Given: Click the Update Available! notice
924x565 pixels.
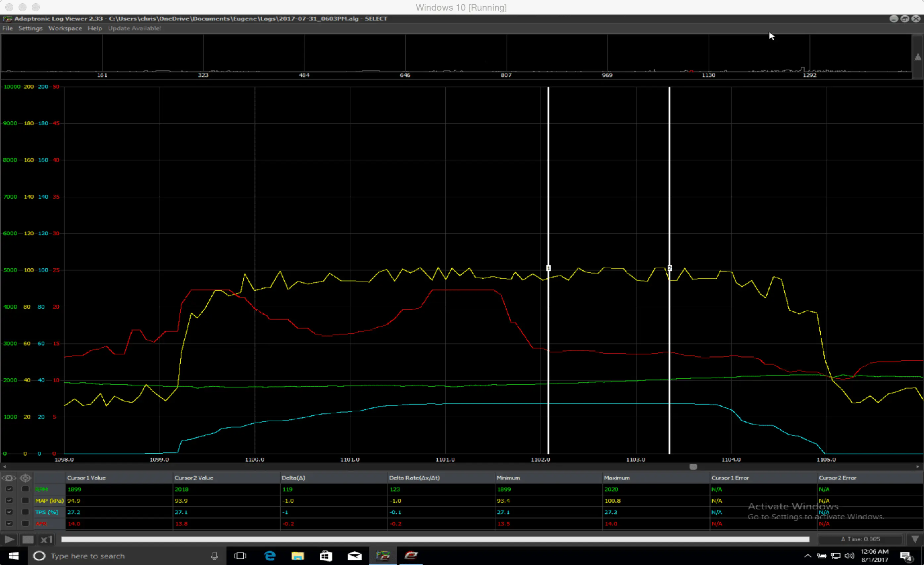Looking at the screenshot, I should tap(134, 28).
